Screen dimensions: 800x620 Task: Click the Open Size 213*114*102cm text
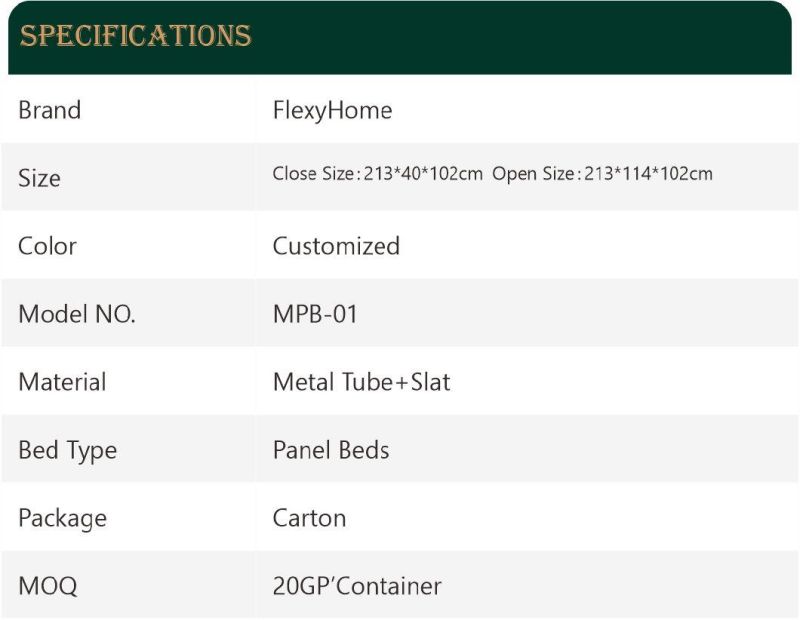(602, 174)
